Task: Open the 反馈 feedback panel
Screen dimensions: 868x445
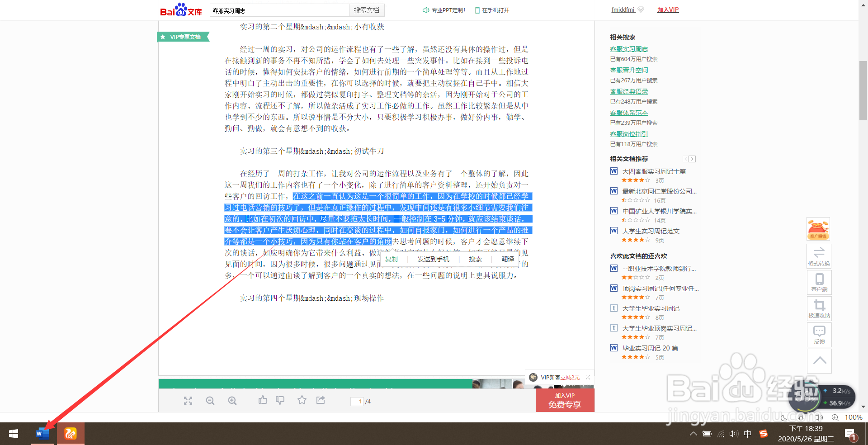Action: tap(819, 335)
